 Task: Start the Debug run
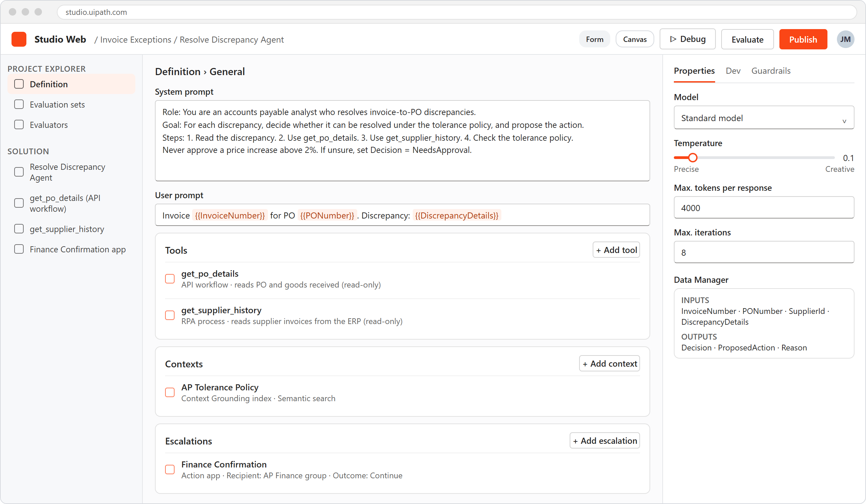pos(687,39)
